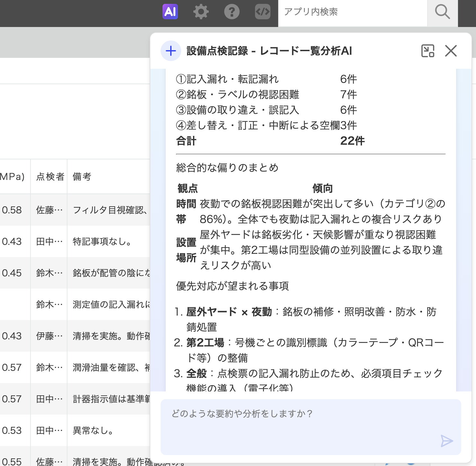Start new chat with plus icon
The width and height of the screenshot is (476, 466).
[171, 51]
